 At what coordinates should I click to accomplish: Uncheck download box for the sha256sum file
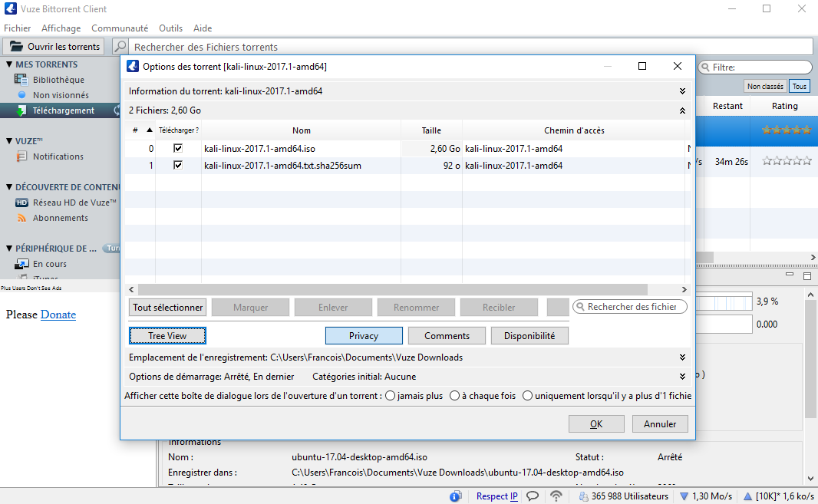[x=178, y=165]
